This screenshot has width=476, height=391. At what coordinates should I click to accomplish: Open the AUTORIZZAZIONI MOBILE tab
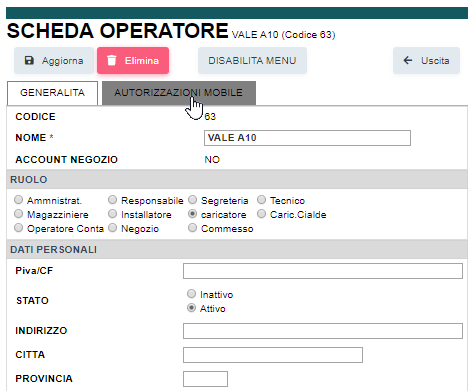[x=179, y=93]
